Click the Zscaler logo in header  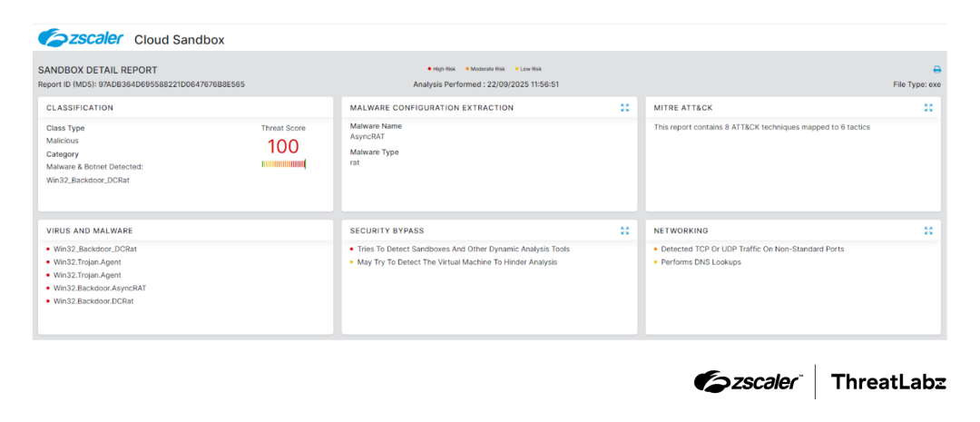(80, 38)
